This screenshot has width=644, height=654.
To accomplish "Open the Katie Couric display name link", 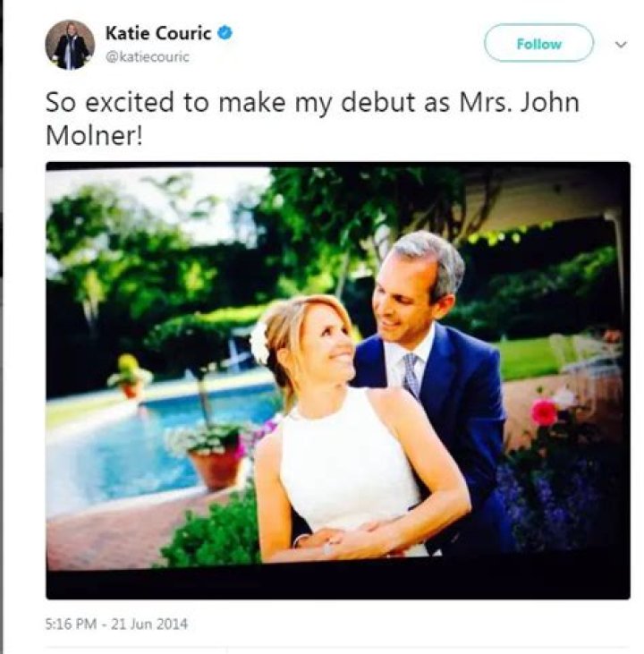I will click(157, 34).
